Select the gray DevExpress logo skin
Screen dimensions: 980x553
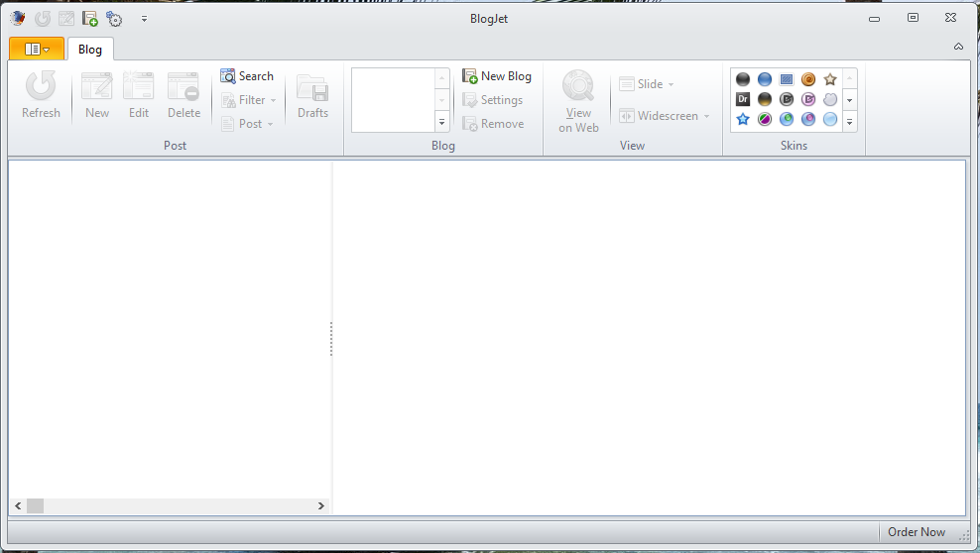point(787,99)
